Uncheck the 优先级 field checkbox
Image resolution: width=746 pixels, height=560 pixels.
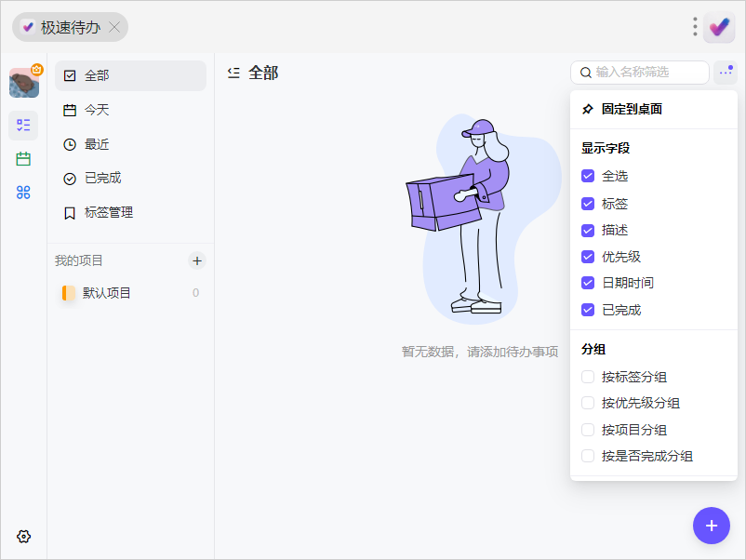(588, 257)
